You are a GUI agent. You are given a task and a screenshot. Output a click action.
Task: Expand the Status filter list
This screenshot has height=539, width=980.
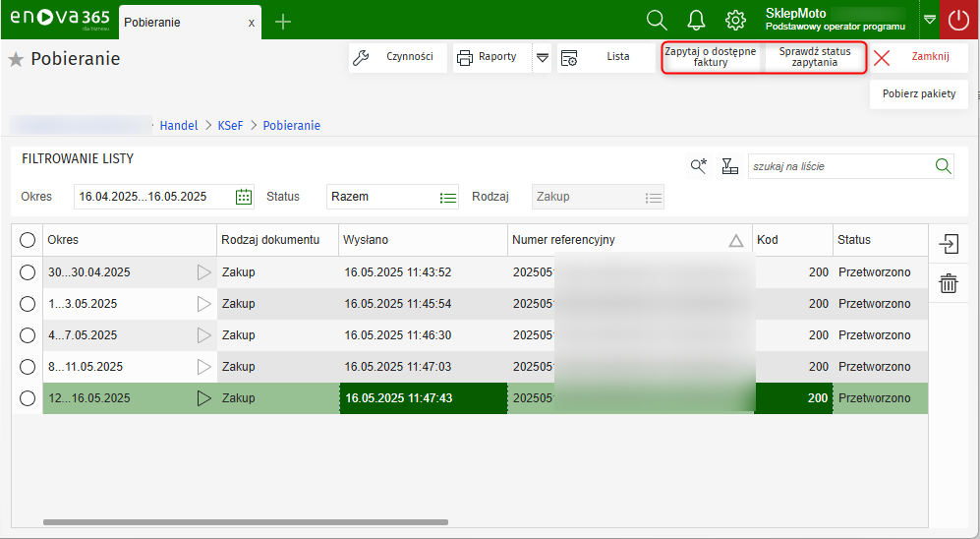448,197
